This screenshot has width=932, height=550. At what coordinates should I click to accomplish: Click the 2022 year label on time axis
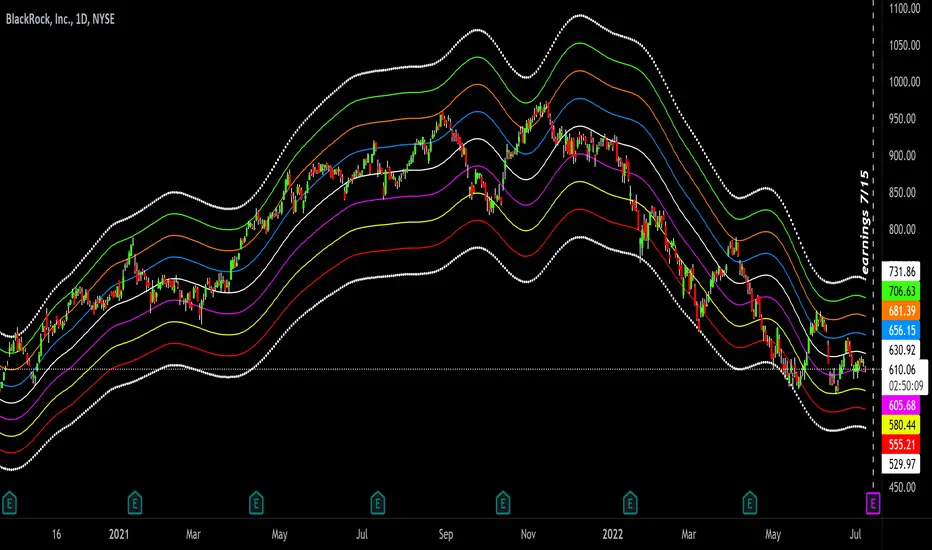click(x=612, y=534)
